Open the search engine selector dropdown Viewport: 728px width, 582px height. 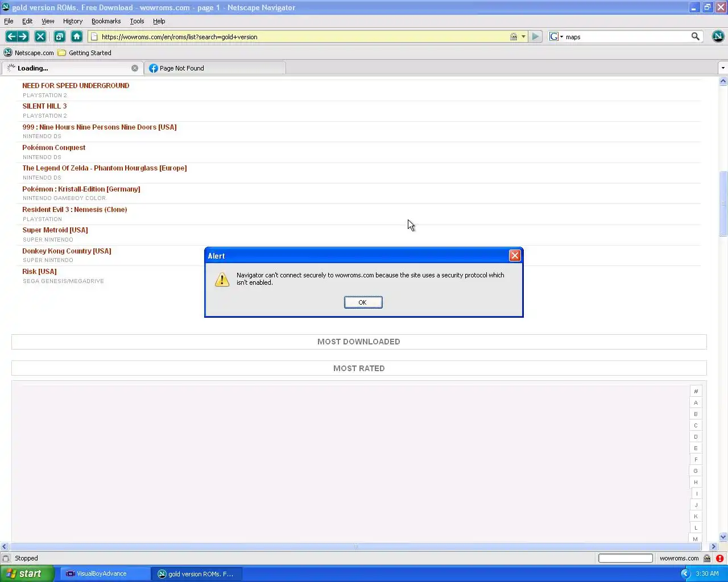(x=556, y=36)
